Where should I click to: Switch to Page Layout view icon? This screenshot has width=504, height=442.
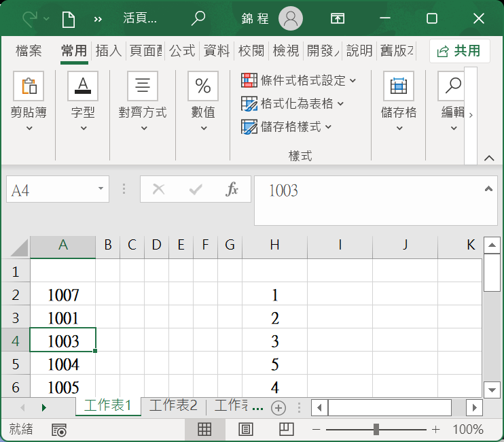click(x=246, y=430)
